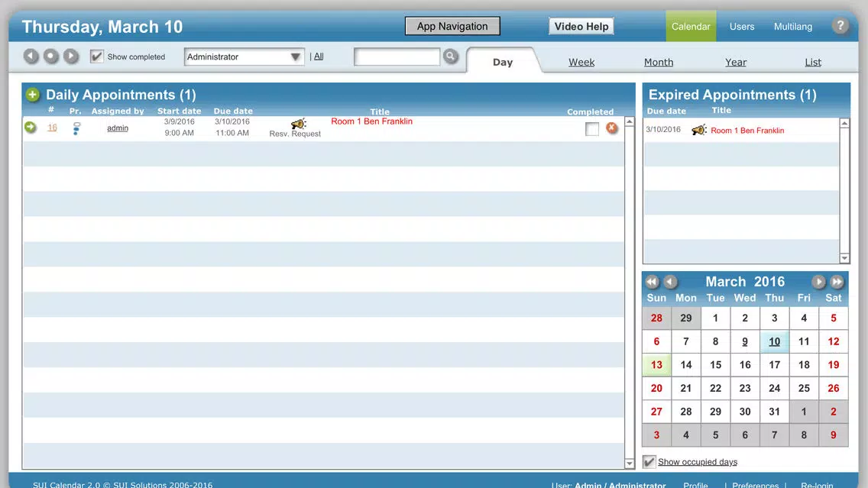Viewport: 868px width, 488px height.
Task: Go to previous month in mini calendar
Action: [670, 282]
